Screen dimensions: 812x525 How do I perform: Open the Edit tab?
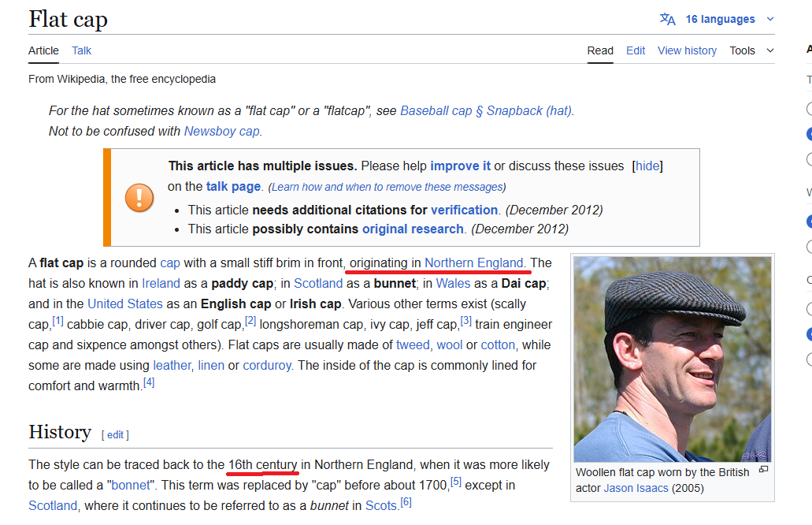point(636,50)
